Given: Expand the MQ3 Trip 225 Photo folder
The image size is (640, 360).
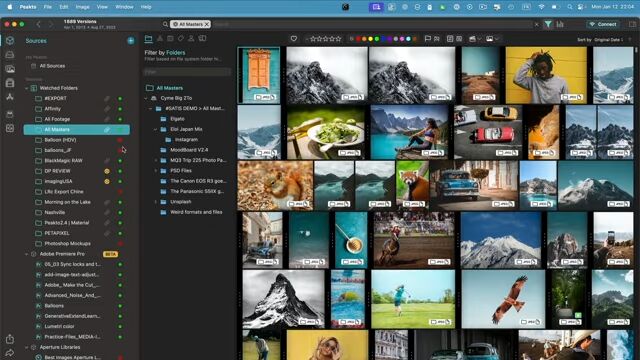Looking at the screenshot, I should (156, 160).
